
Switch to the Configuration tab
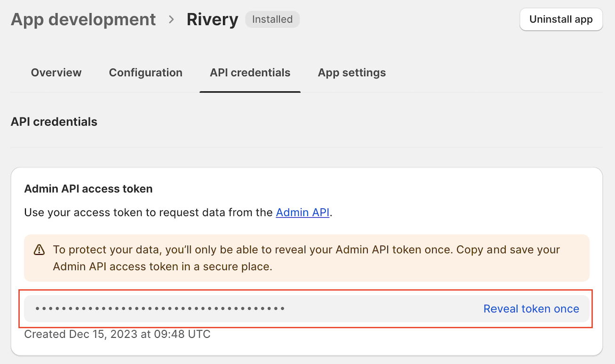coord(146,73)
